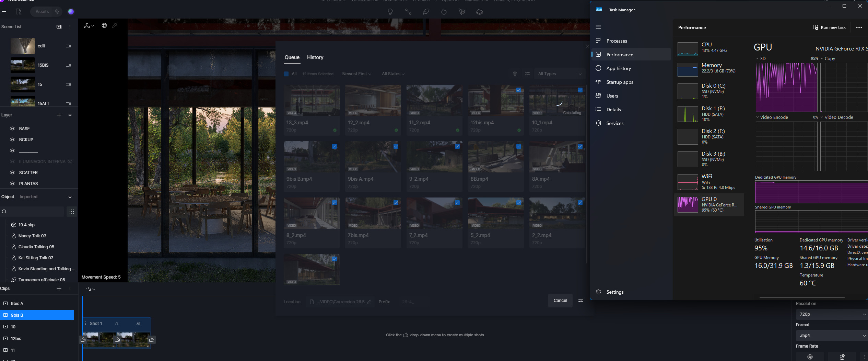
Task: Open App history in Task Manager
Action: (631, 68)
